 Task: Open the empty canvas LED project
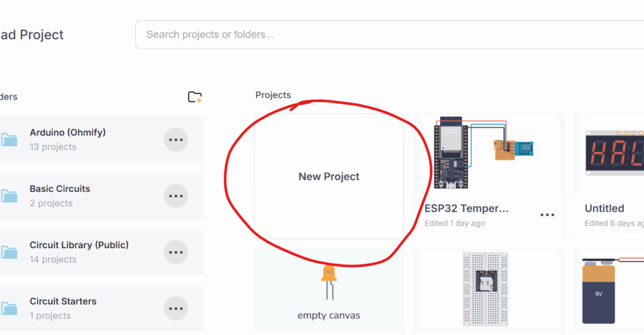point(328,290)
